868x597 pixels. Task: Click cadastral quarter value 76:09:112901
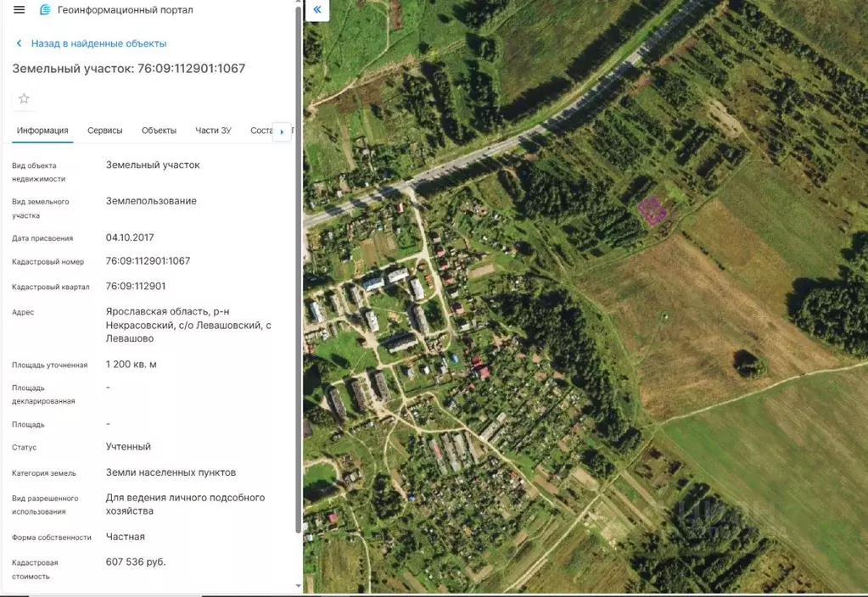[x=136, y=286]
